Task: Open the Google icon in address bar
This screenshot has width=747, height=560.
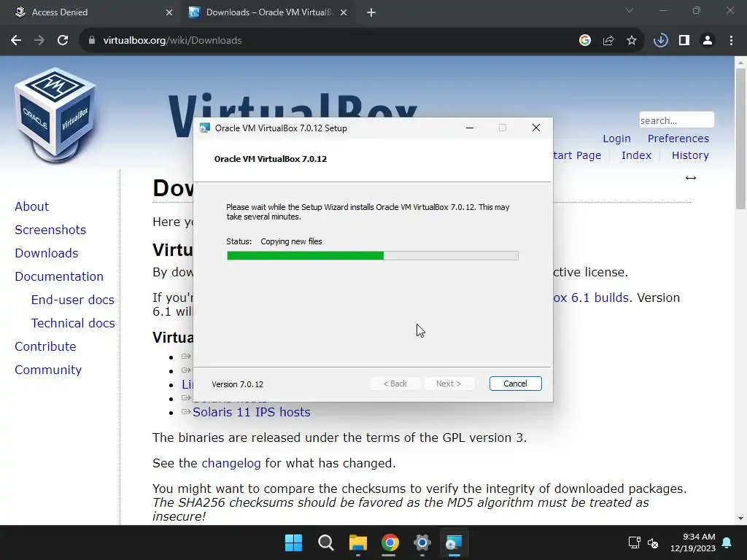Action: 584,41
